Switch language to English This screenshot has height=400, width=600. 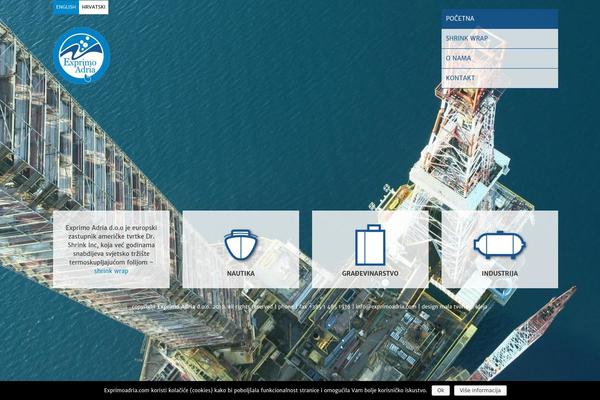[66, 7]
